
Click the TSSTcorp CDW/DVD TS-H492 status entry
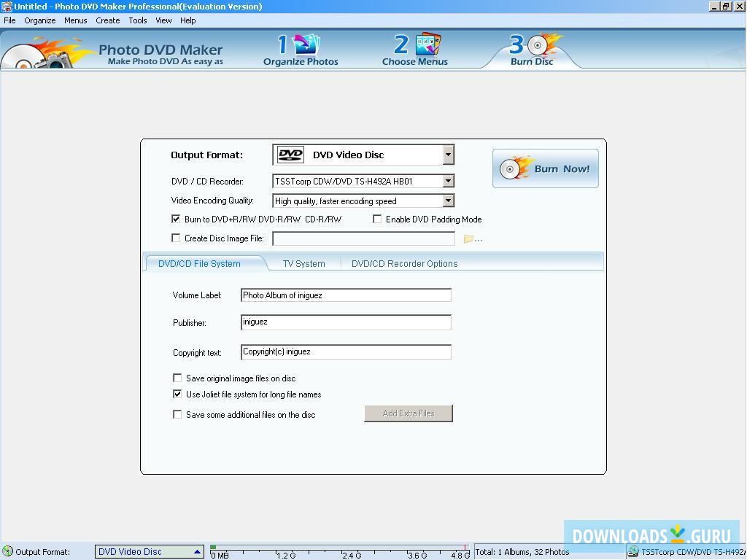(693, 552)
